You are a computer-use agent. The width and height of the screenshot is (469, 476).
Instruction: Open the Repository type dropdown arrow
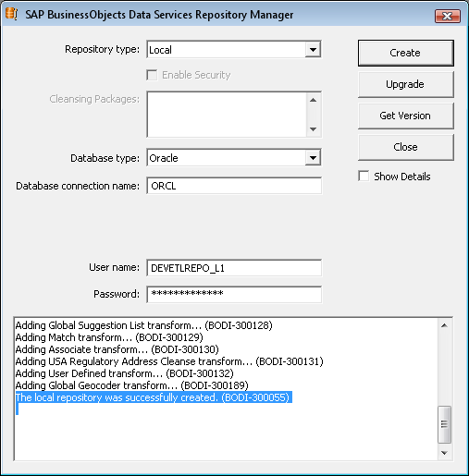pyautogui.click(x=313, y=49)
